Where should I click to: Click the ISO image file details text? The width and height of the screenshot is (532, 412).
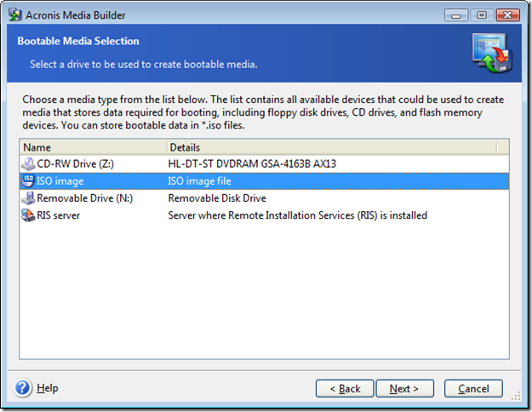[x=199, y=180]
